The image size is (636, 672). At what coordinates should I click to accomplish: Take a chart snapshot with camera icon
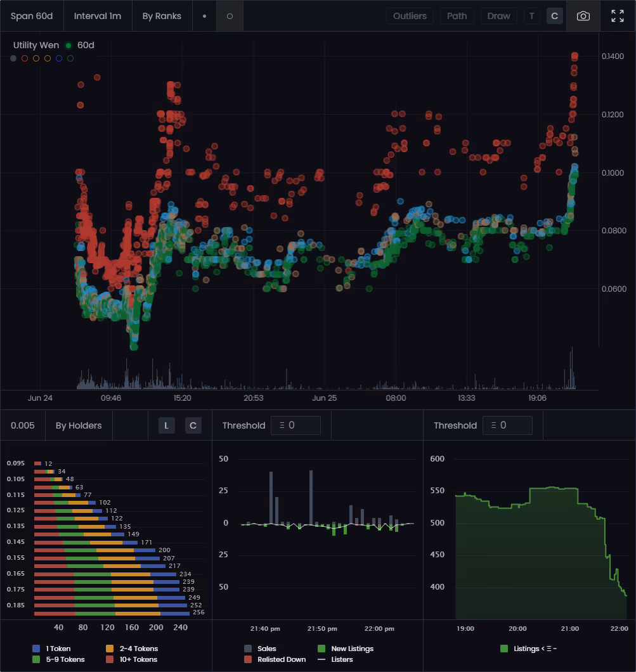(x=583, y=16)
